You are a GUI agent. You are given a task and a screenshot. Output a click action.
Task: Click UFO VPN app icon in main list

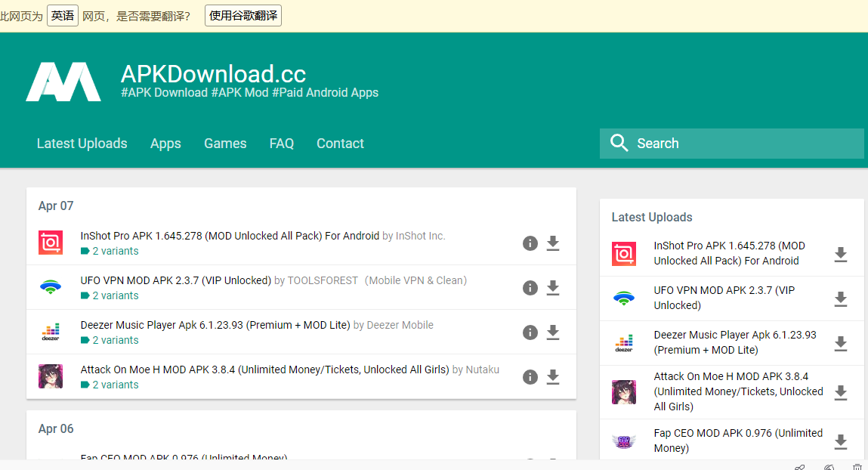click(x=51, y=287)
